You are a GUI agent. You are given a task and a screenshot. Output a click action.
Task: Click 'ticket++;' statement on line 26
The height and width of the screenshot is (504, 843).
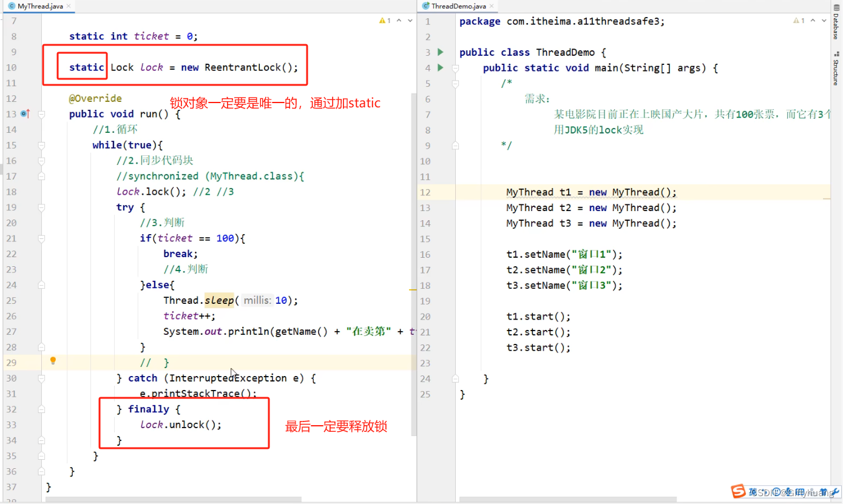pos(189,316)
